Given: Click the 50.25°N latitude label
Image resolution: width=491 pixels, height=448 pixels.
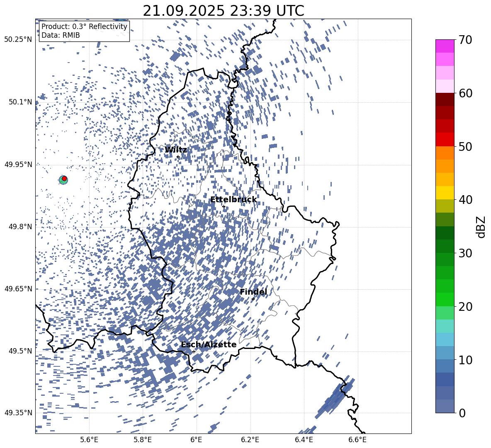Looking at the screenshot, I should click(18, 40).
